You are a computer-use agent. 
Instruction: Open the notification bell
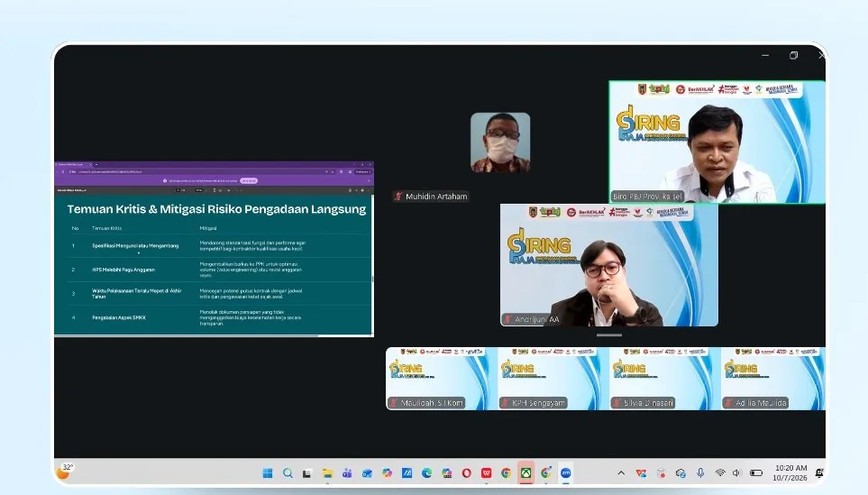(x=819, y=472)
